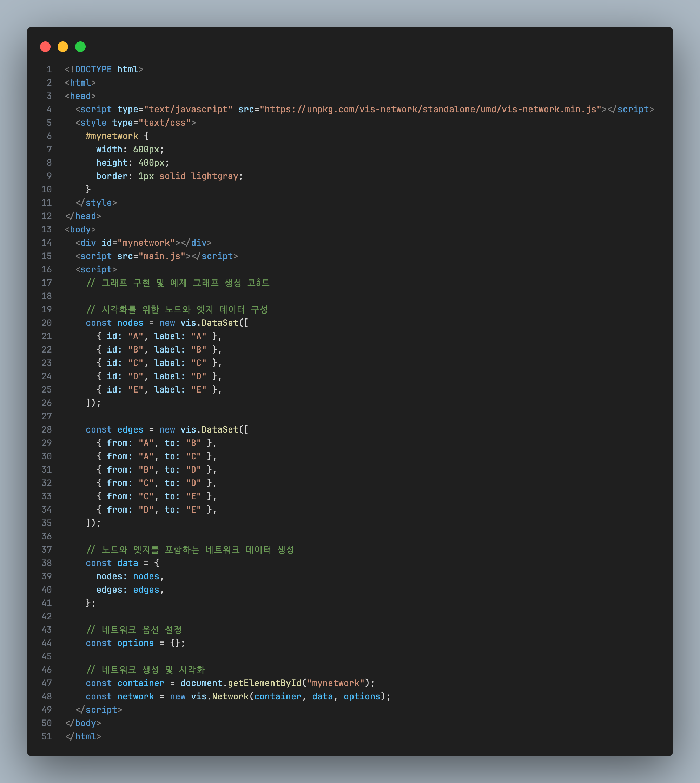The height and width of the screenshot is (783, 700).
Task: Click the yellow minimize dot
Action: click(x=63, y=47)
